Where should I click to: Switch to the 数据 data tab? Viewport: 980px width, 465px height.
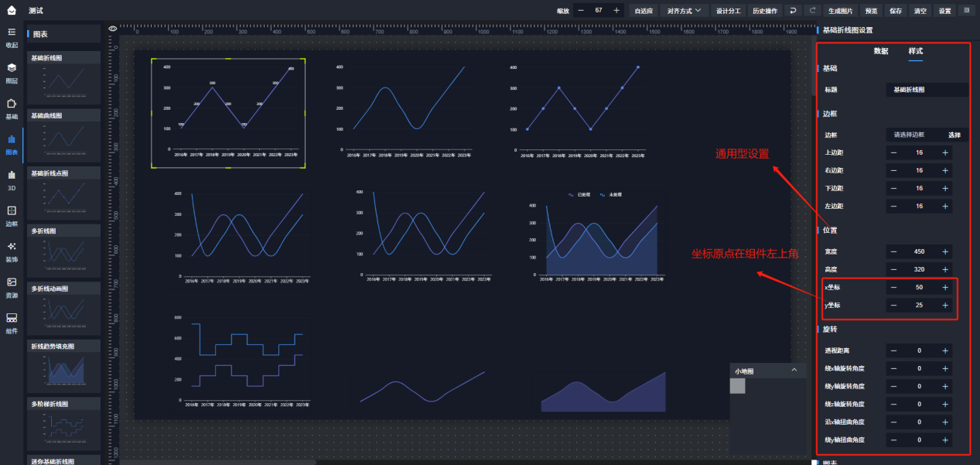click(x=881, y=51)
